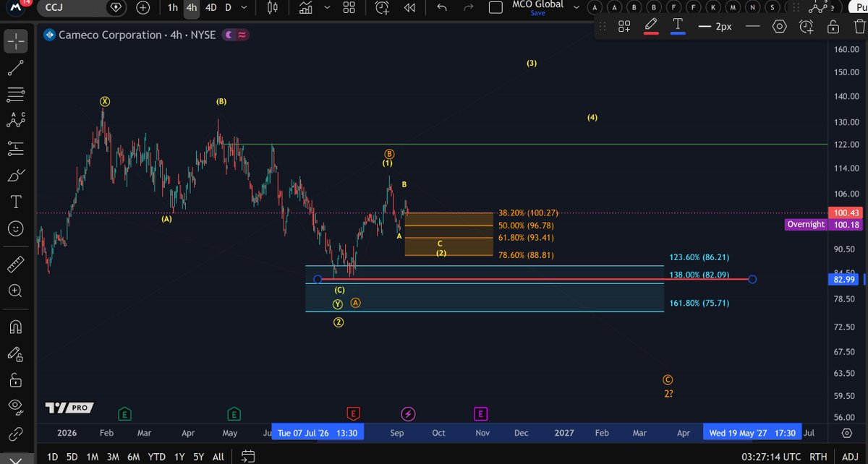Open the Indicators panel
Screen dimensions: 868x464
coord(306,8)
